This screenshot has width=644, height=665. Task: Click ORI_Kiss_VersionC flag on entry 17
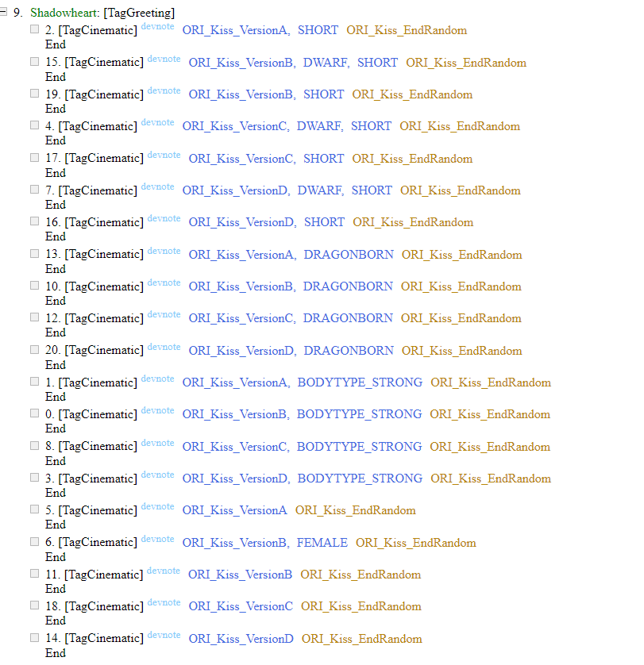[x=241, y=159]
